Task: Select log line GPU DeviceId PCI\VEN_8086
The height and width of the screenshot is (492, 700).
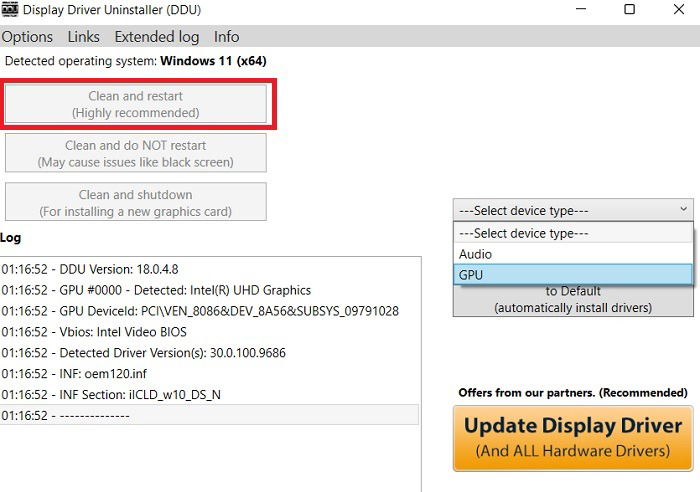Action: click(x=209, y=311)
